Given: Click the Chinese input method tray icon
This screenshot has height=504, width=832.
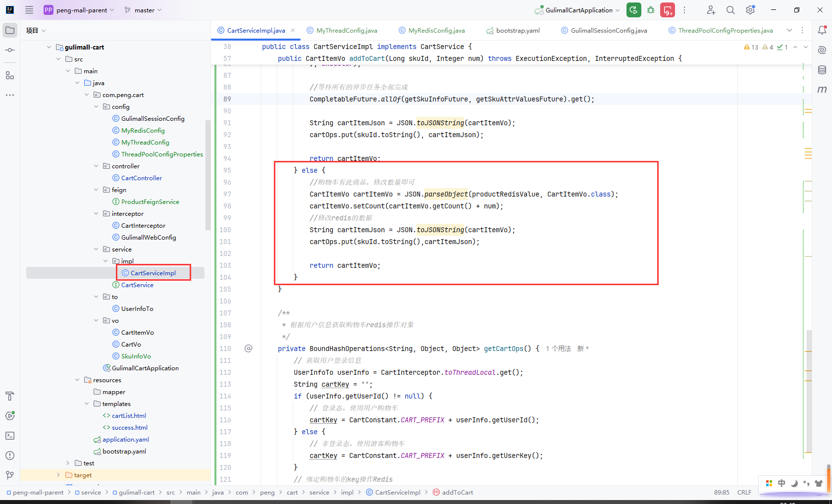Looking at the screenshot, I should [x=781, y=483].
